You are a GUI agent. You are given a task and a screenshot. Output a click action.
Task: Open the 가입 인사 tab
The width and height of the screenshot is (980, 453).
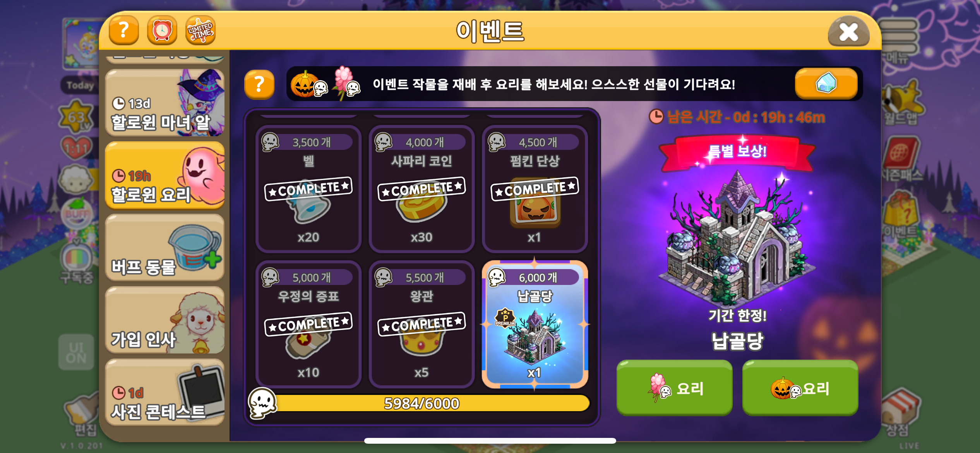165,320
